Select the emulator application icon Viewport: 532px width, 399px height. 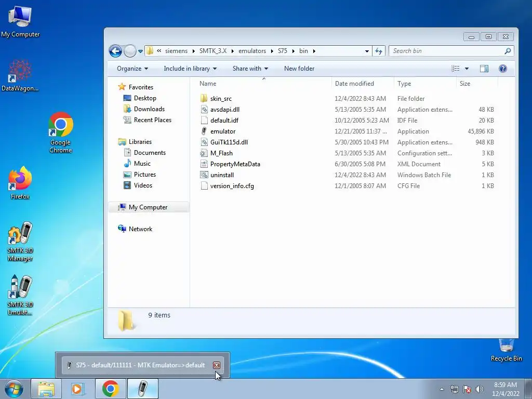click(204, 131)
